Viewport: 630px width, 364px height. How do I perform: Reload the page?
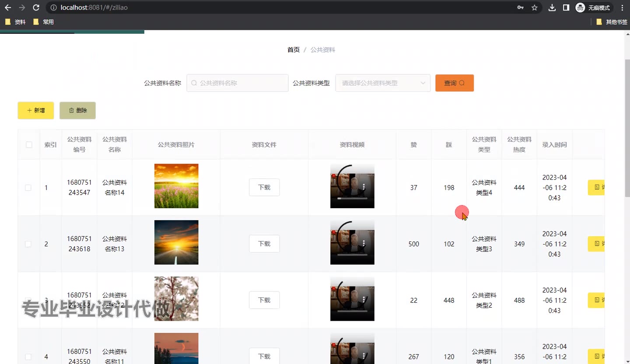coord(36,7)
